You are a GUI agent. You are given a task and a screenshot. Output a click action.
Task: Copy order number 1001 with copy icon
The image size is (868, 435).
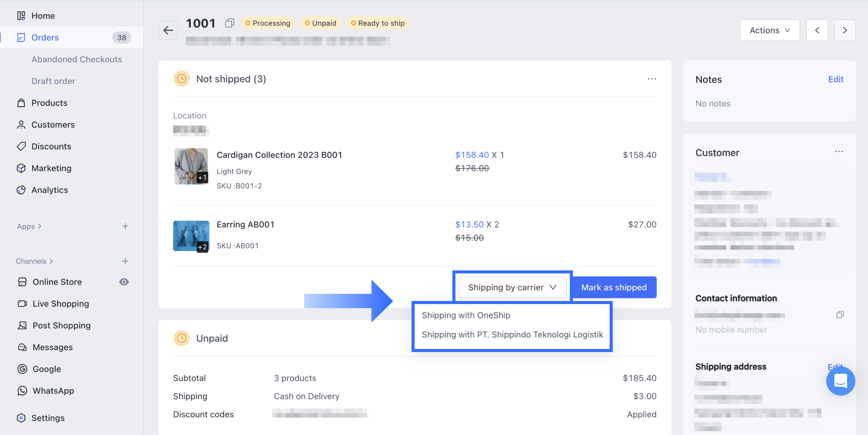[230, 23]
